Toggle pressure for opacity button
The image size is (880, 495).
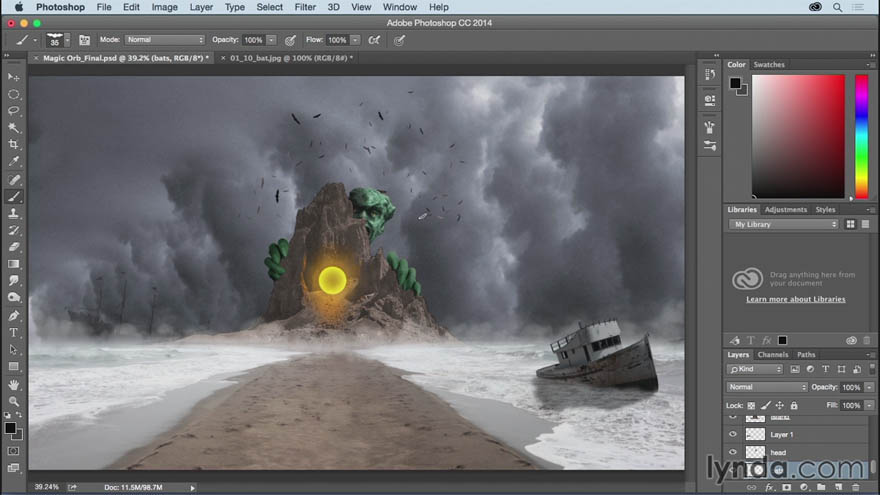coord(290,40)
